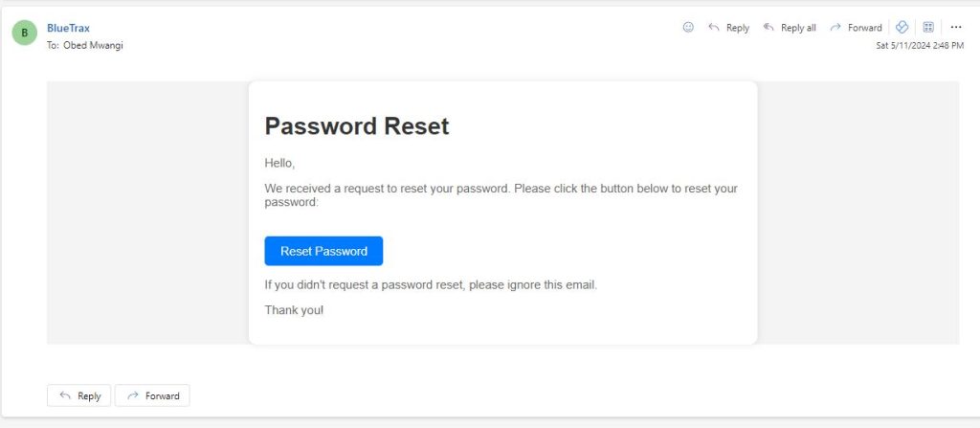
Task: Expand the More actions ellipsis menu
Action: click(955, 28)
